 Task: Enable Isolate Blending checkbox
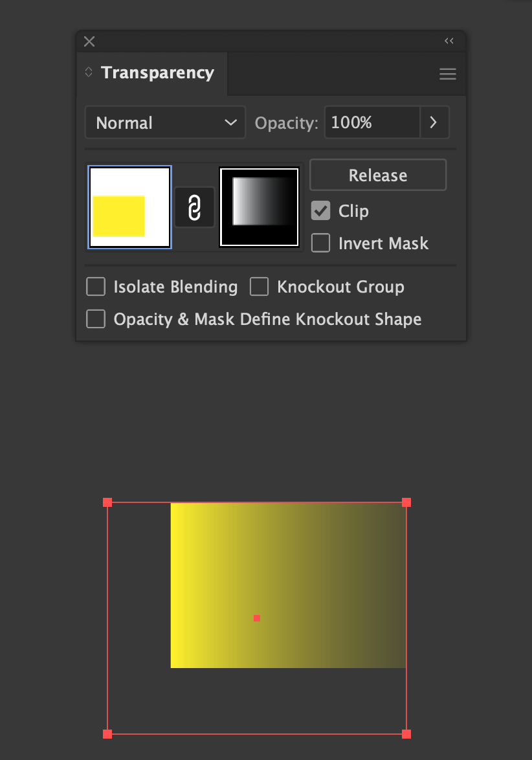[95, 286]
